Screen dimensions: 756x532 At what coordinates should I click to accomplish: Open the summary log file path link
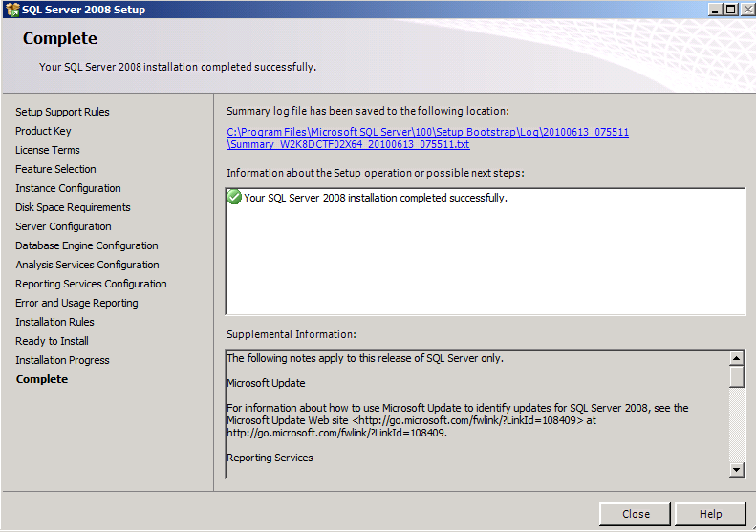(x=427, y=138)
